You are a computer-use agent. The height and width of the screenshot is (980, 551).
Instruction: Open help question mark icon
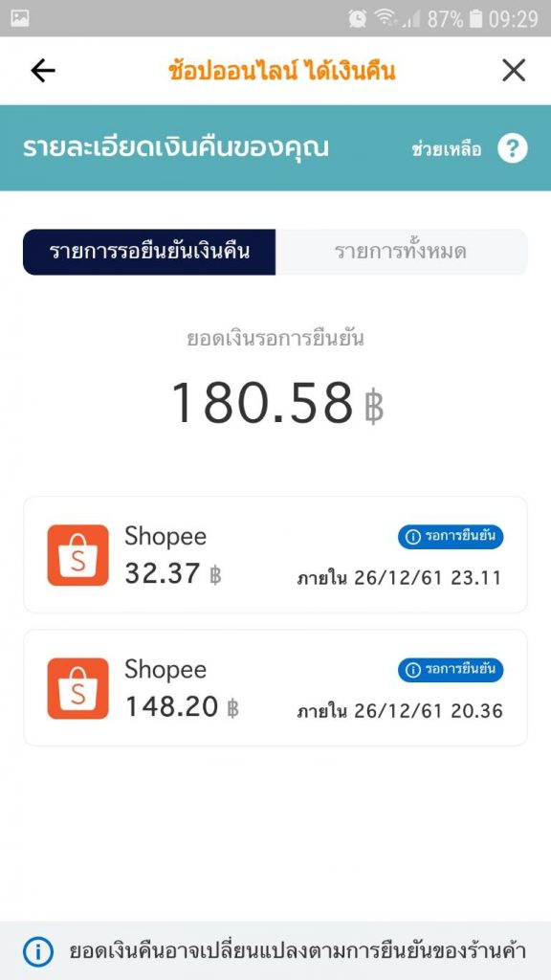coord(513,148)
